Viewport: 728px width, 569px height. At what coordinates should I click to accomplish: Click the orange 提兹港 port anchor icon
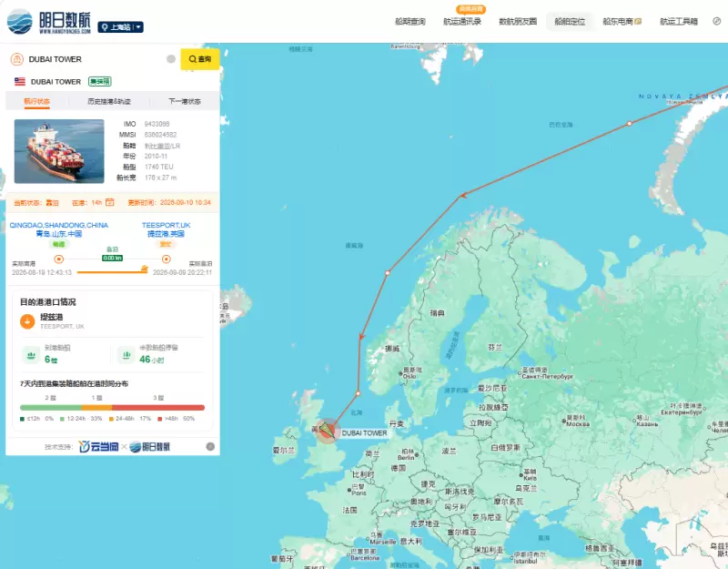[27, 321]
